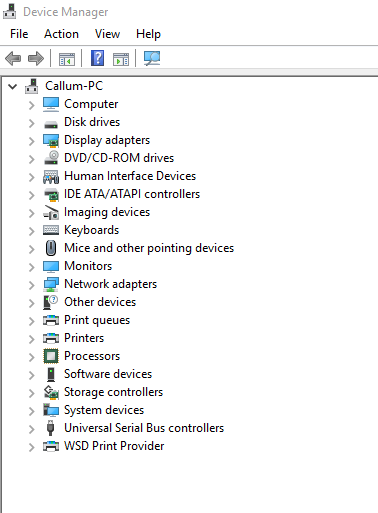This screenshot has width=378, height=513.
Task: Click the Back arrow toolbar icon
Action: tap(13, 58)
